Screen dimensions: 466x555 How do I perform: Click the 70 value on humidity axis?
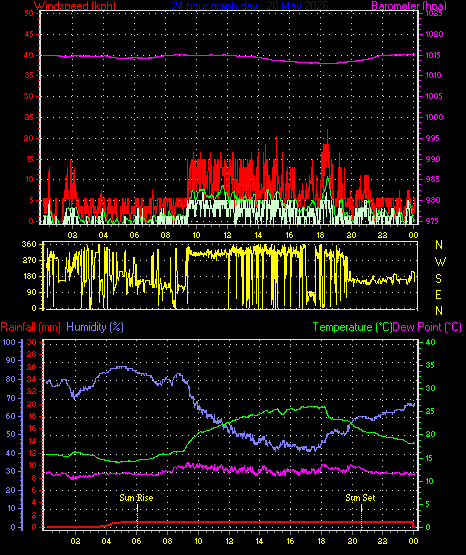tap(11, 398)
